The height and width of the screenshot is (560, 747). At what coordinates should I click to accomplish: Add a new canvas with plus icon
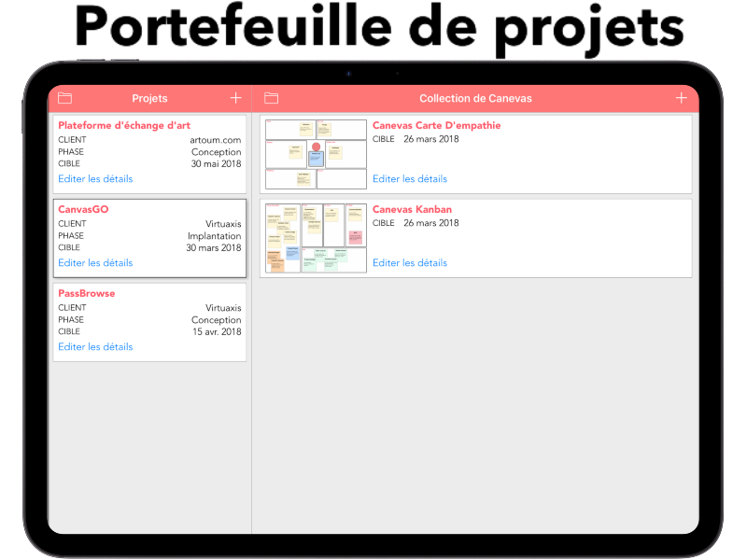(x=681, y=98)
